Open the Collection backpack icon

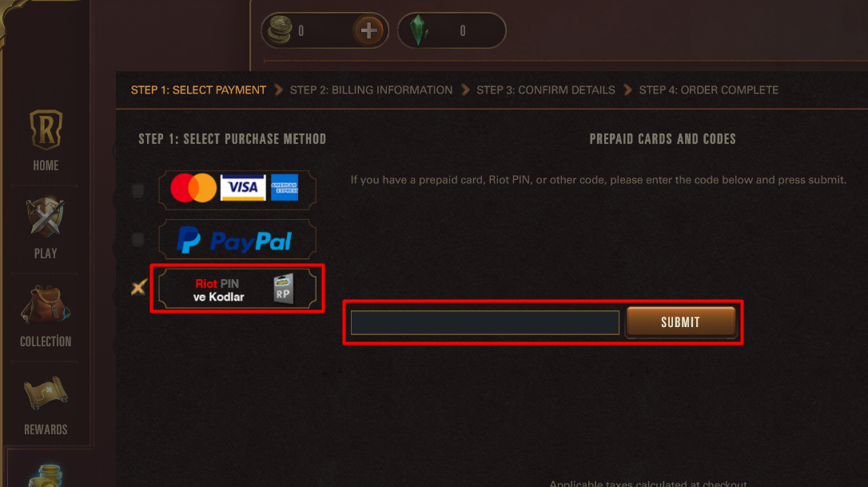point(46,304)
